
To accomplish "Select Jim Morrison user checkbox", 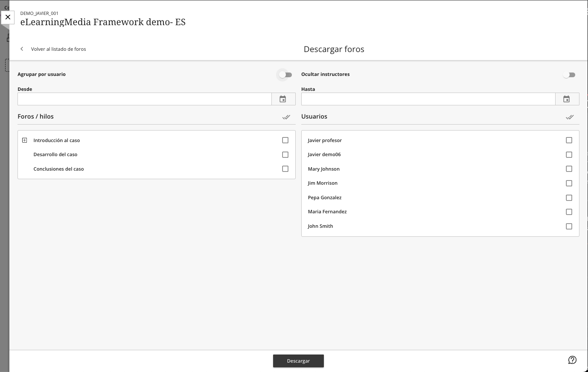I will coord(569,183).
